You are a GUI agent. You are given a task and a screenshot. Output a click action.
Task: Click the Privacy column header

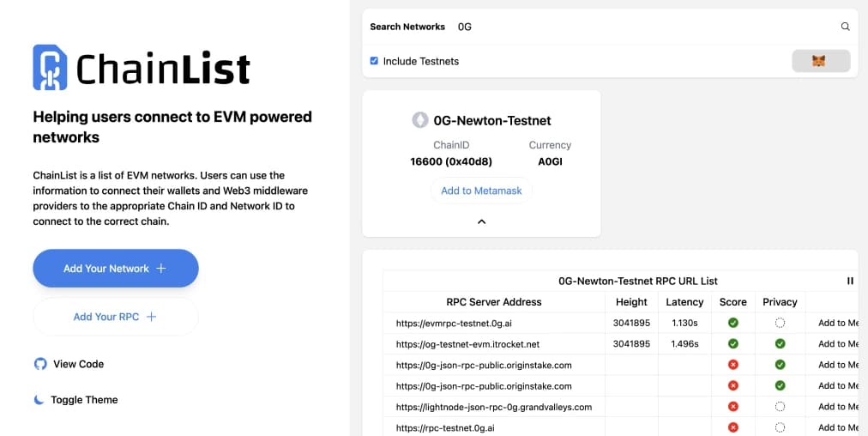(x=780, y=302)
